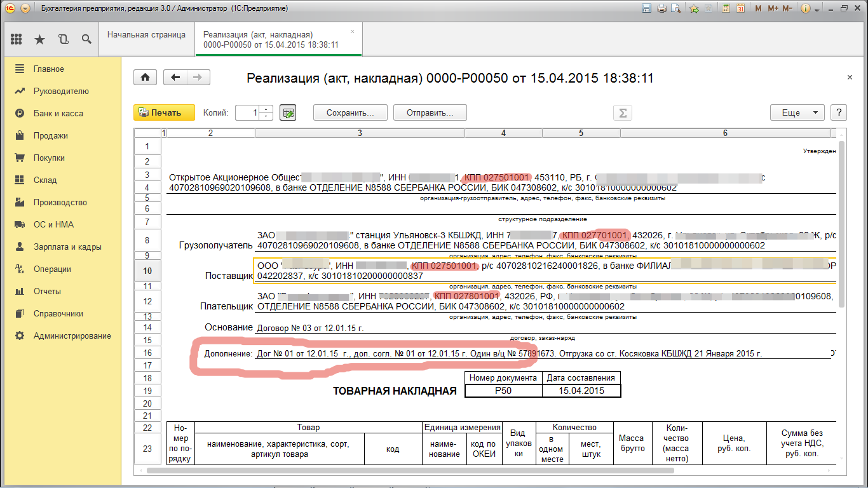Open the calendar icon in the title bar
The height and width of the screenshot is (488, 868).
point(740,9)
